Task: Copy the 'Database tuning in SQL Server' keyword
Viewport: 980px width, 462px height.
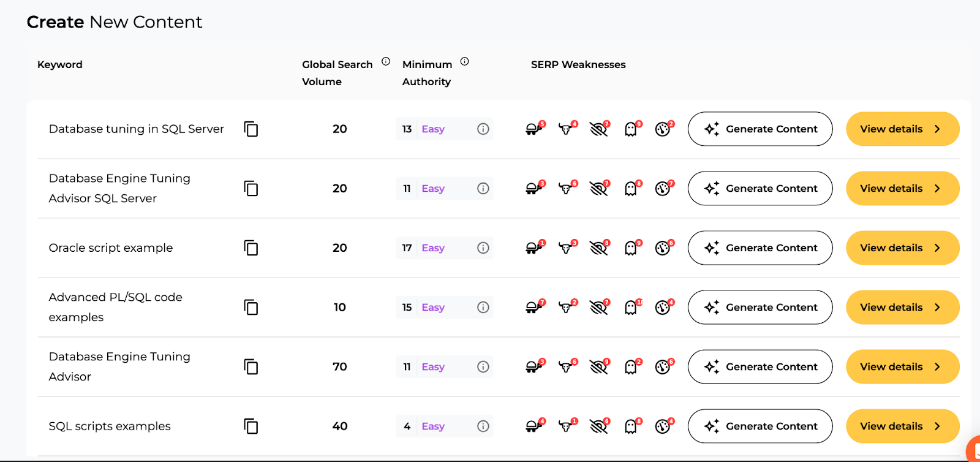Action: pos(251,129)
